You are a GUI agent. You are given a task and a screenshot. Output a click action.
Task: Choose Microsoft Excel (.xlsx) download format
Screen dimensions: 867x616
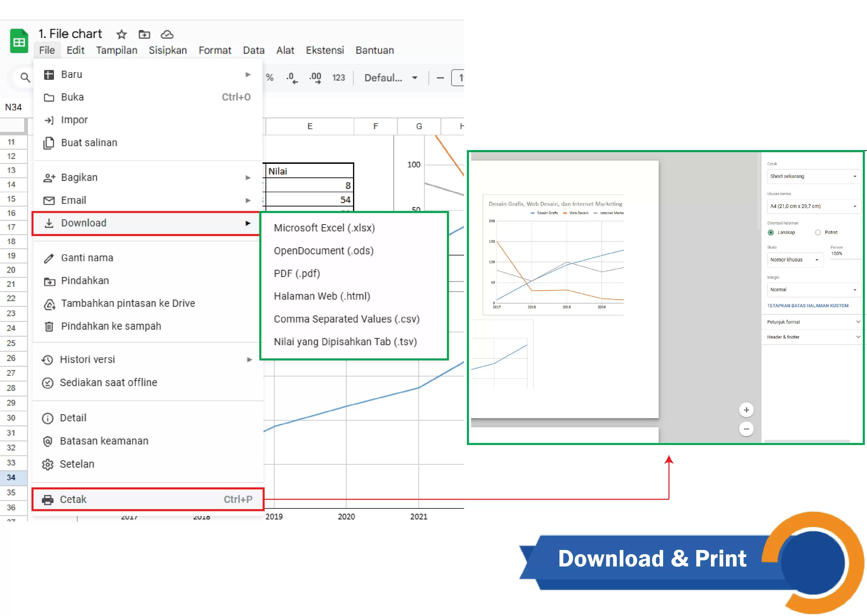coord(324,228)
